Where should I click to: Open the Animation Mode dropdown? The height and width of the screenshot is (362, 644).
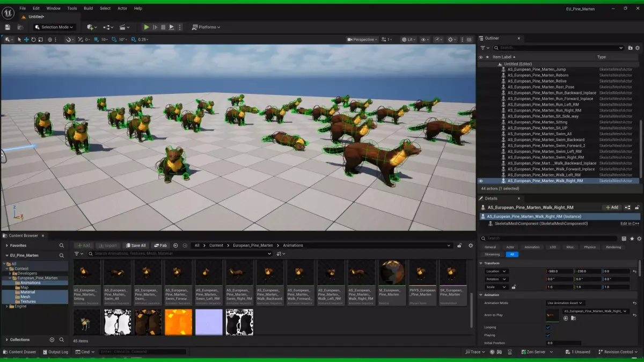(565, 303)
